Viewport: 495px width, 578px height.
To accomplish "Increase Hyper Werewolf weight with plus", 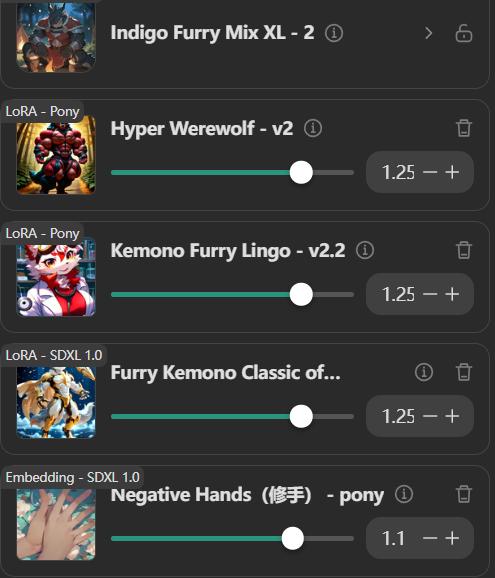I will (452, 172).
